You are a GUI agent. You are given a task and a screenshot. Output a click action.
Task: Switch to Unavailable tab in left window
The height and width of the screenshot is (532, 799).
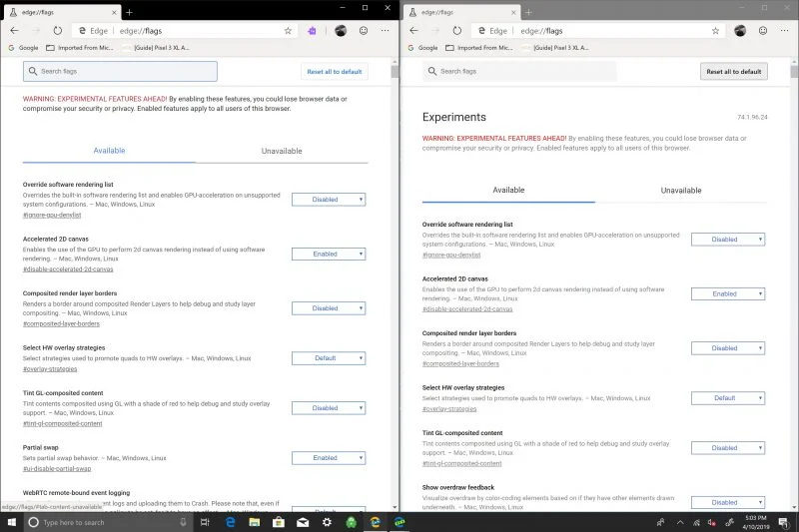pyautogui.click(x=282, y=151)
